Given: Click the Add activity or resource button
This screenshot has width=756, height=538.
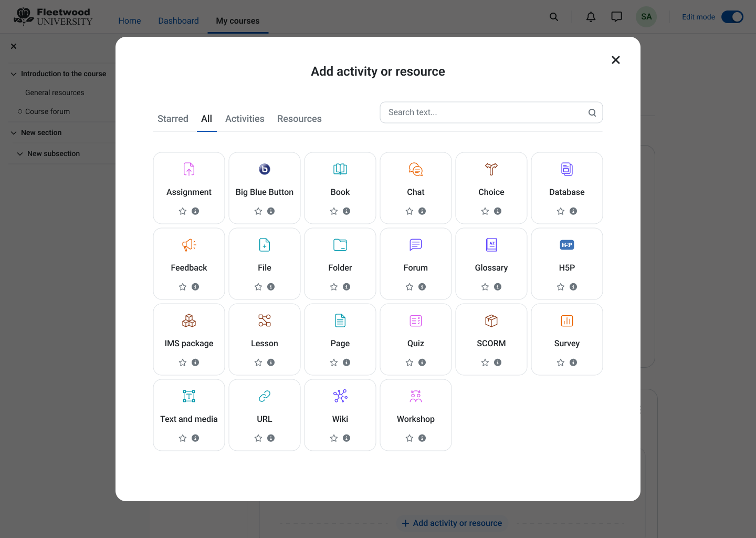Looking at the screenshot, I should click(451, 523).
